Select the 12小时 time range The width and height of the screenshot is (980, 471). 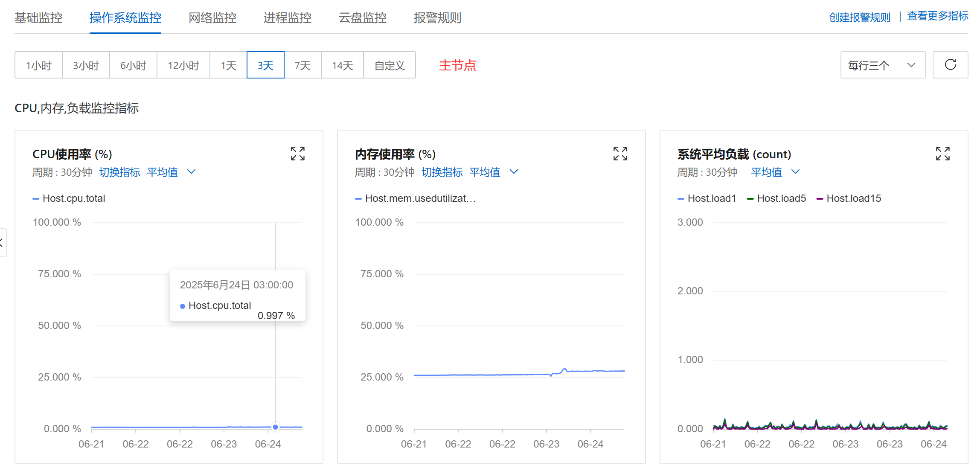coord(183,65)
